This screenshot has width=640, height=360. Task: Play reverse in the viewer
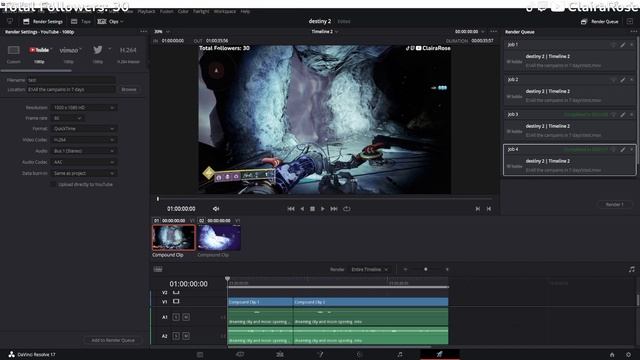pyautogui.click(x=302, y=209)
